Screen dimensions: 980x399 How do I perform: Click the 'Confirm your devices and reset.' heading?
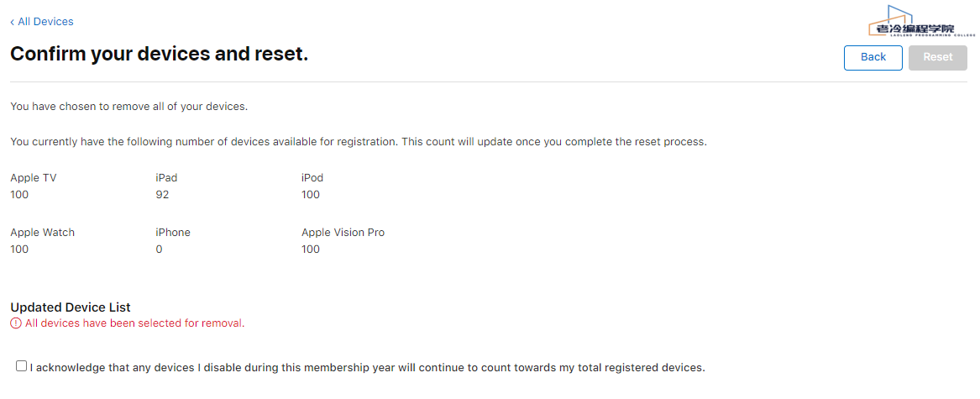pos(160,55)
